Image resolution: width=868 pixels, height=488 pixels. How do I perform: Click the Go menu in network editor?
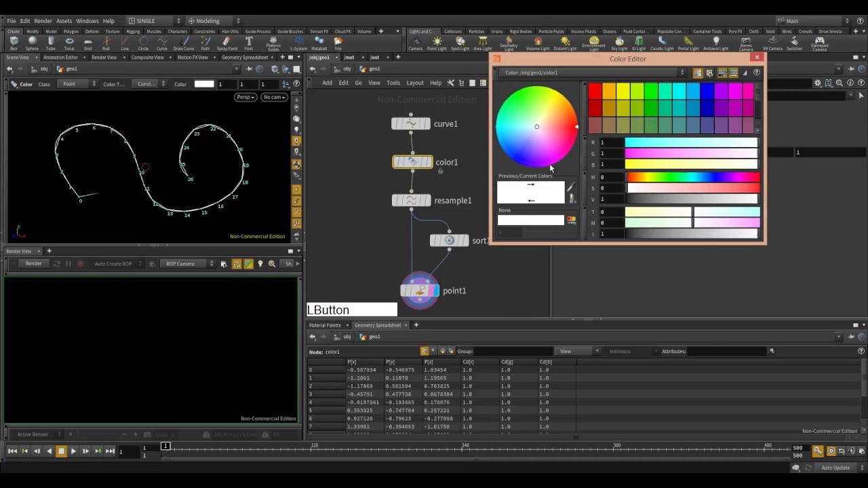(x=358, y=83)
